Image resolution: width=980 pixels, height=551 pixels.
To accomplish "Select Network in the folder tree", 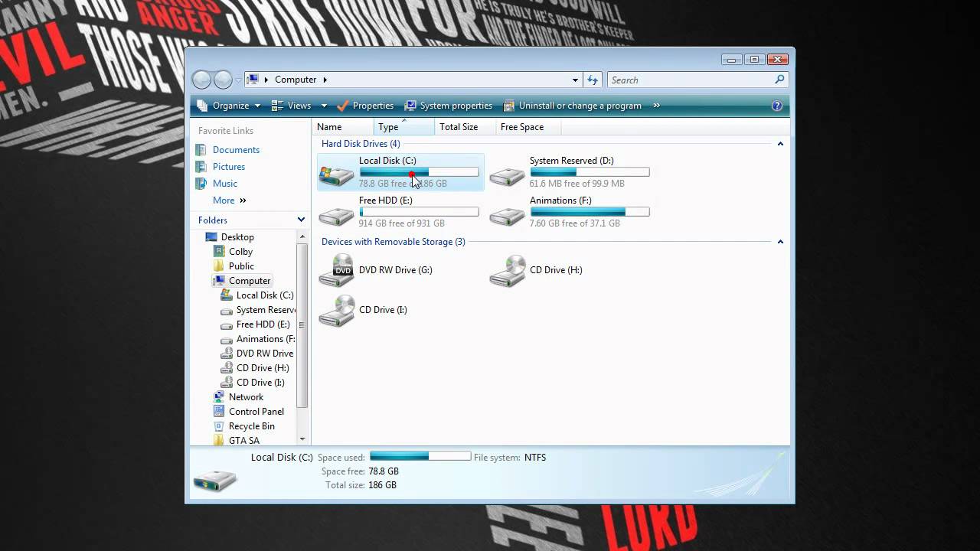I will 246,397.
